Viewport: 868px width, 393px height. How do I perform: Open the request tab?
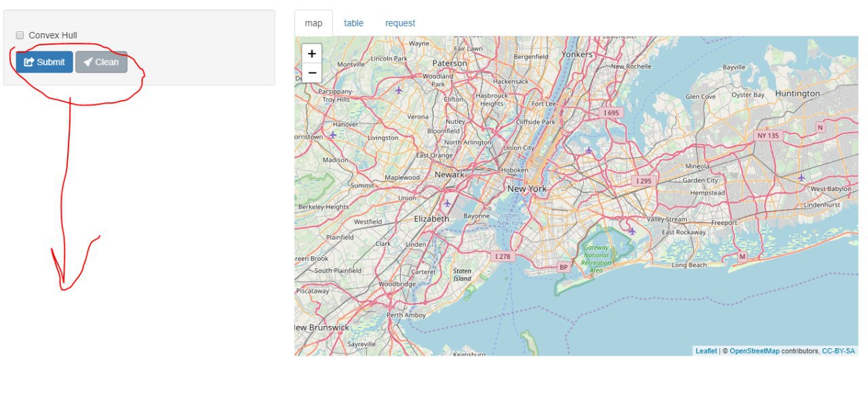400,23
